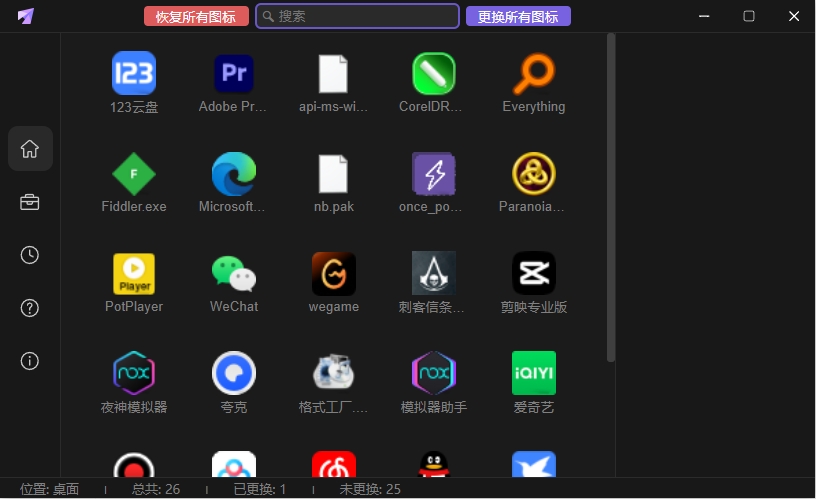
Task: Click the 更换所有图标 button
Action: pyautogui.click(x=518, y=16)
